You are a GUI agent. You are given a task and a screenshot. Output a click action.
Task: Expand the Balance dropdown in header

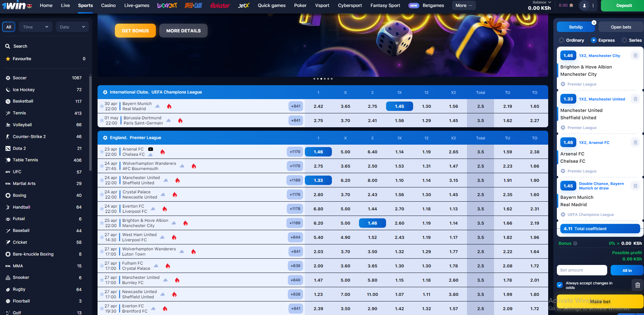542,2
